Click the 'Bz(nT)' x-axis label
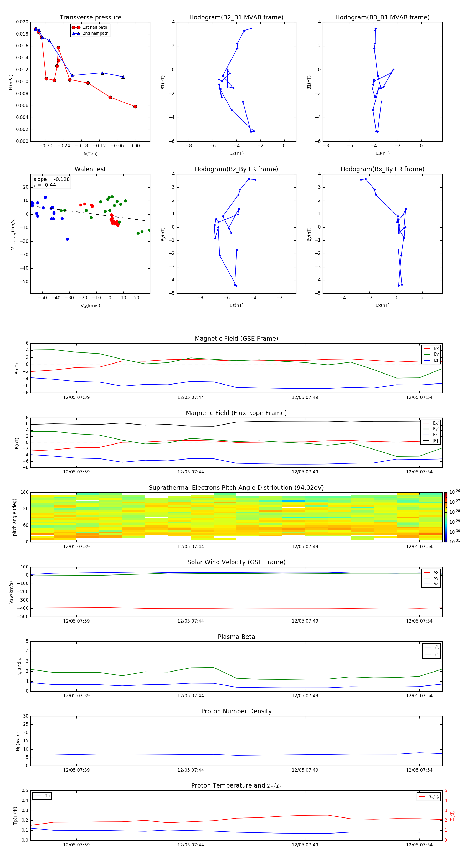Image resolution: width=473 pixels, height=868 pixels. tap(236, 305)
